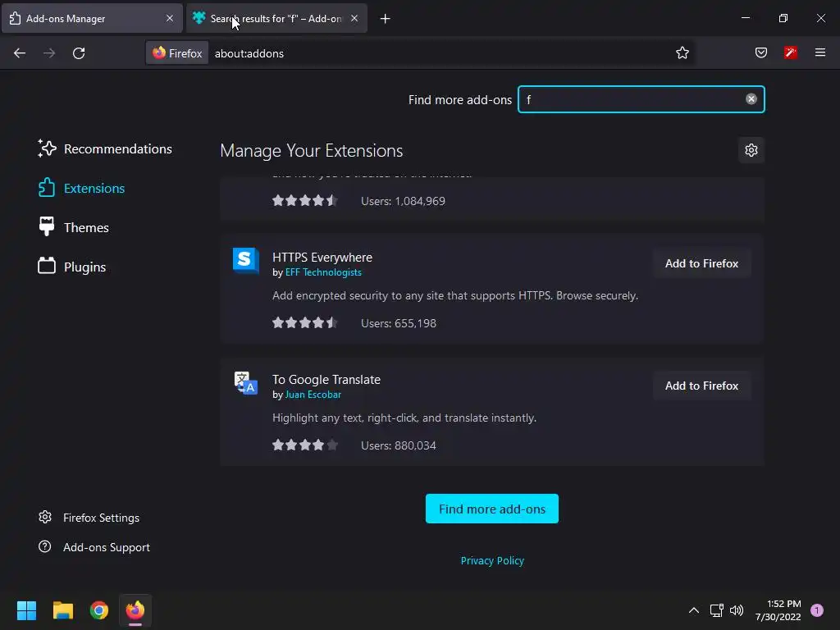Click "Users: 1,084,969" text

(x=403, y=201)
